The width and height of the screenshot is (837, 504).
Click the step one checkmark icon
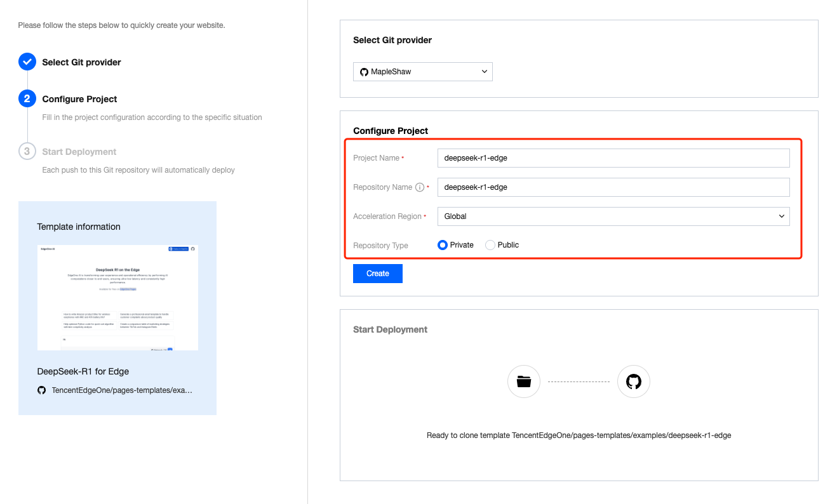pos(27,62)
